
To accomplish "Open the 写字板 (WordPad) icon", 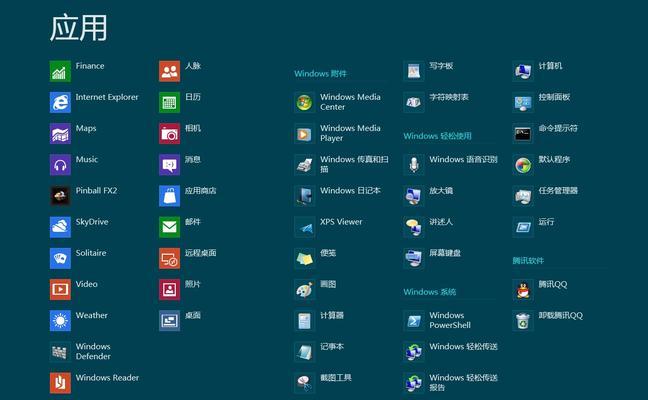I will (414, 71).
